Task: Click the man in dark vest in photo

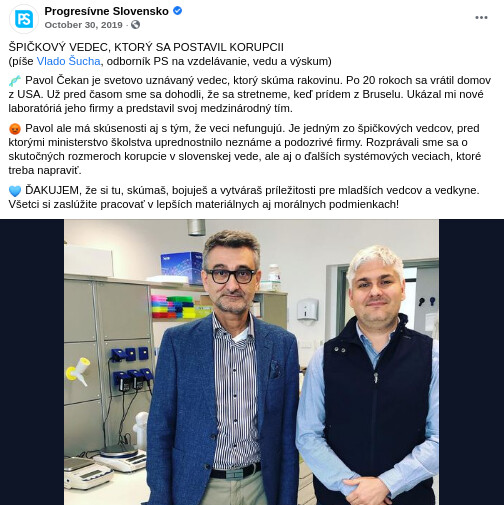Action: (x=370, y=377)
